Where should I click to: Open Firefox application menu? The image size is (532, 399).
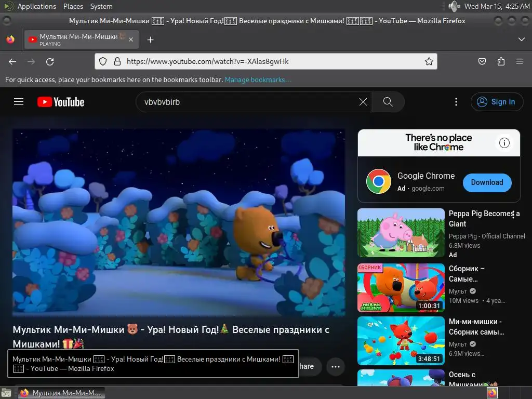(x=520, y=61)
